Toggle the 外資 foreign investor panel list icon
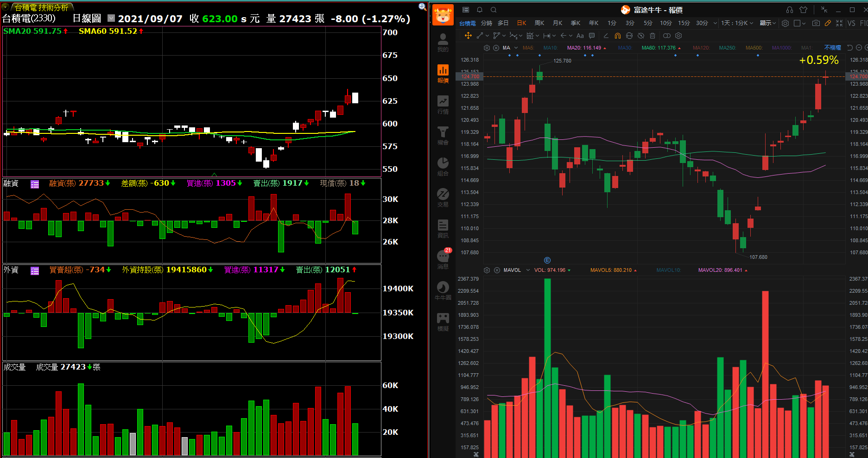 point(35,270)
